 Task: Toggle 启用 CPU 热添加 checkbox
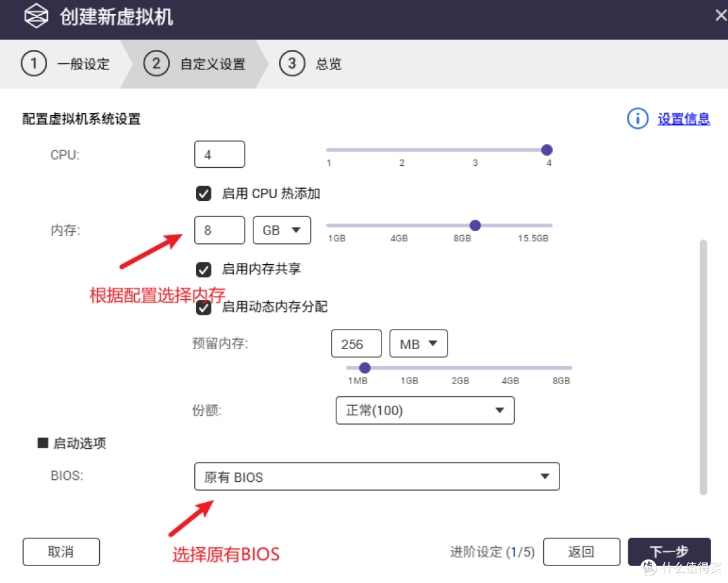pos(204,193)
